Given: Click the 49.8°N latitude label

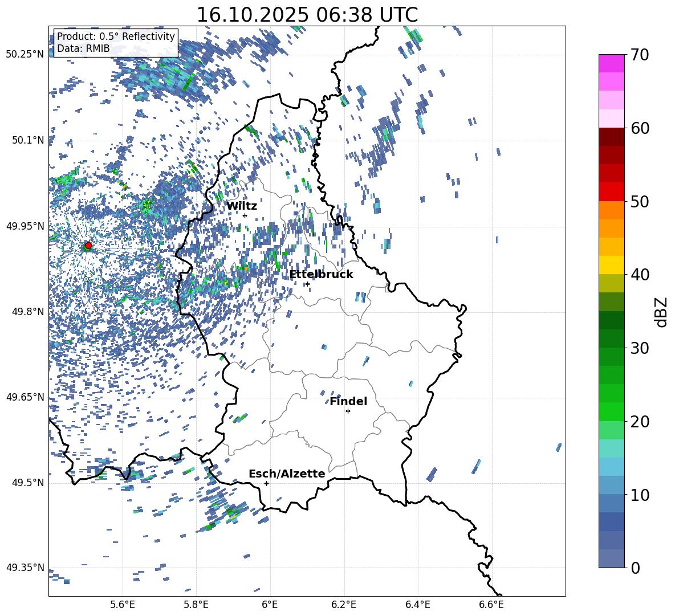Looking at the screenshot, I should click(29, 312).
